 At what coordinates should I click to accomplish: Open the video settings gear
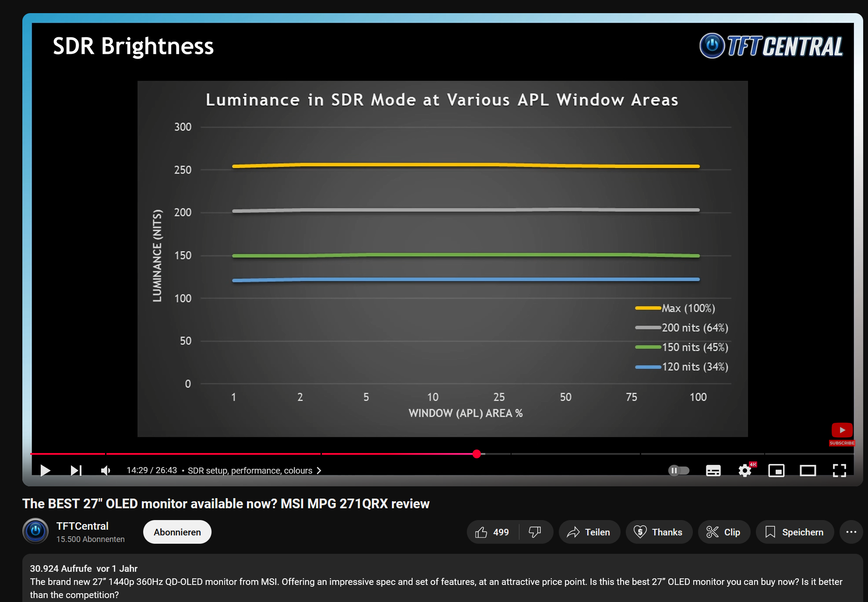click(745, 471)
